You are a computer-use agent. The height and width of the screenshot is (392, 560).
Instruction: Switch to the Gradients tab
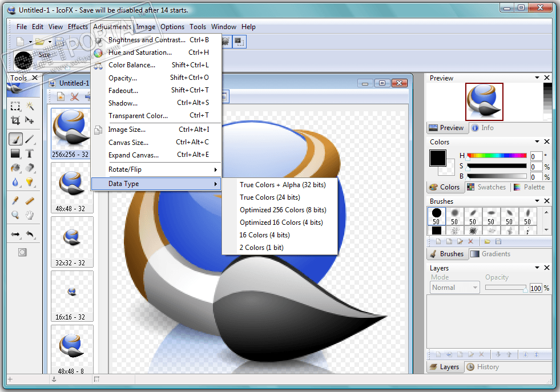[x=491, y=254]
